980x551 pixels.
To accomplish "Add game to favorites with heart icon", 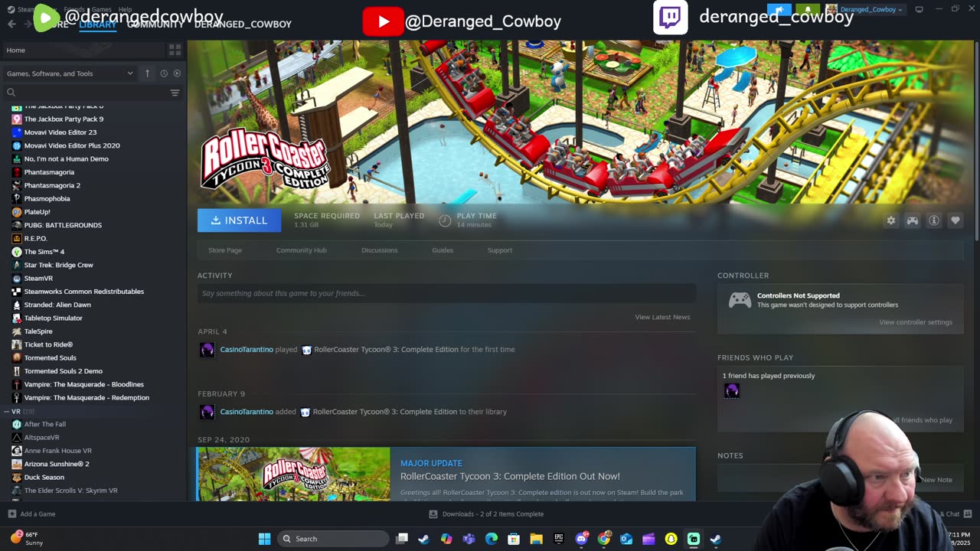I will 955,220.
